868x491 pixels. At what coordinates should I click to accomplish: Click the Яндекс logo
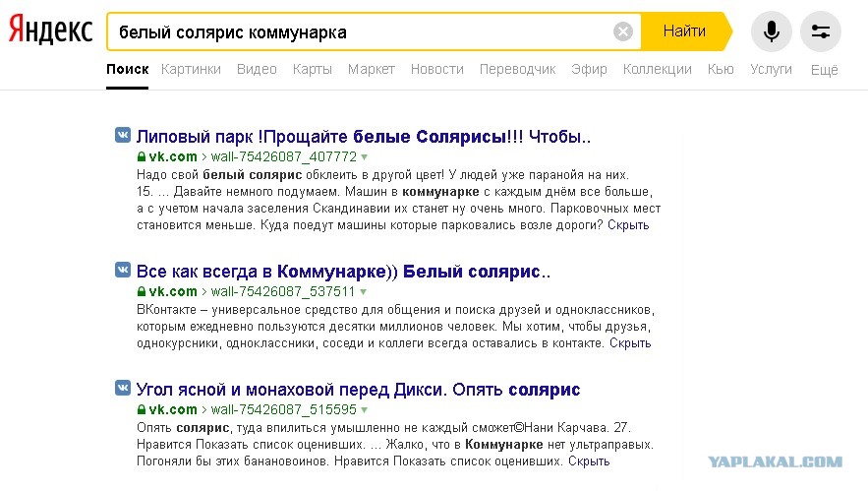tap(50, 30)
